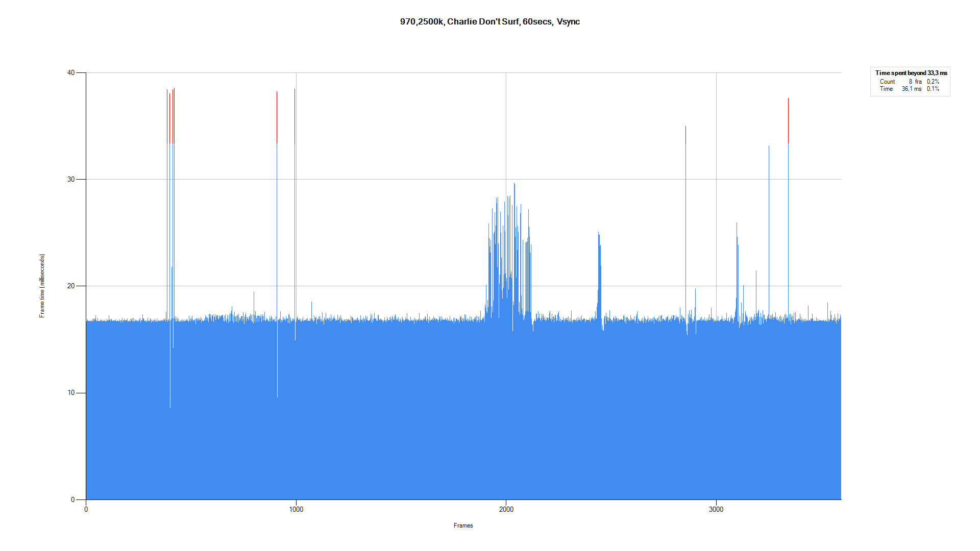Click the 1000 tick label on the x-axis

296,509
